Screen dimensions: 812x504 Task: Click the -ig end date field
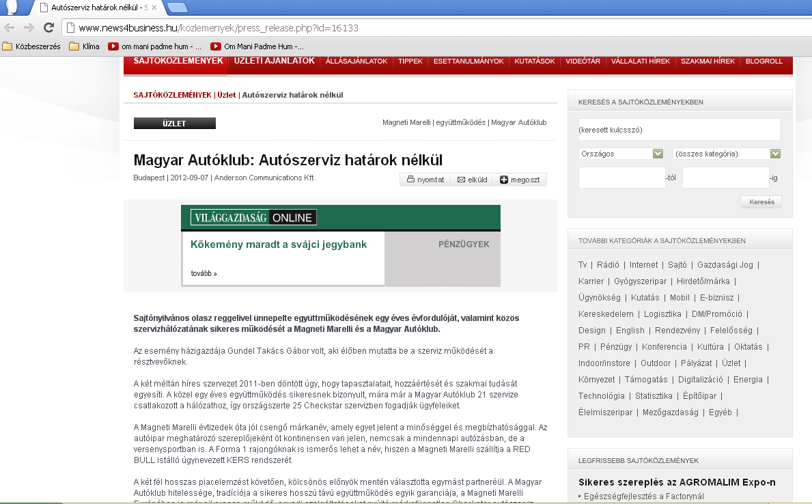click(x=725, y=178)
